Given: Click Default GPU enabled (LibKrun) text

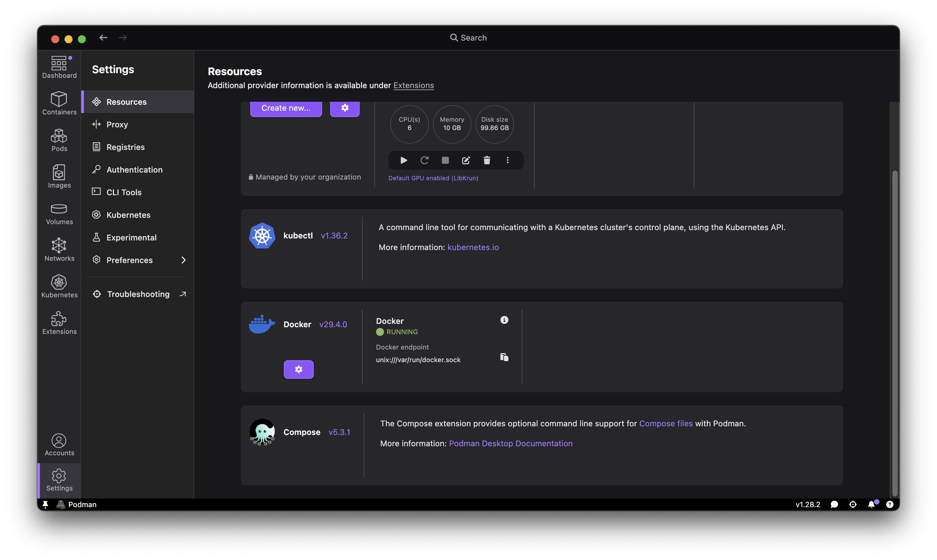Looking at the screenshot, I should (x=433, y=178).
